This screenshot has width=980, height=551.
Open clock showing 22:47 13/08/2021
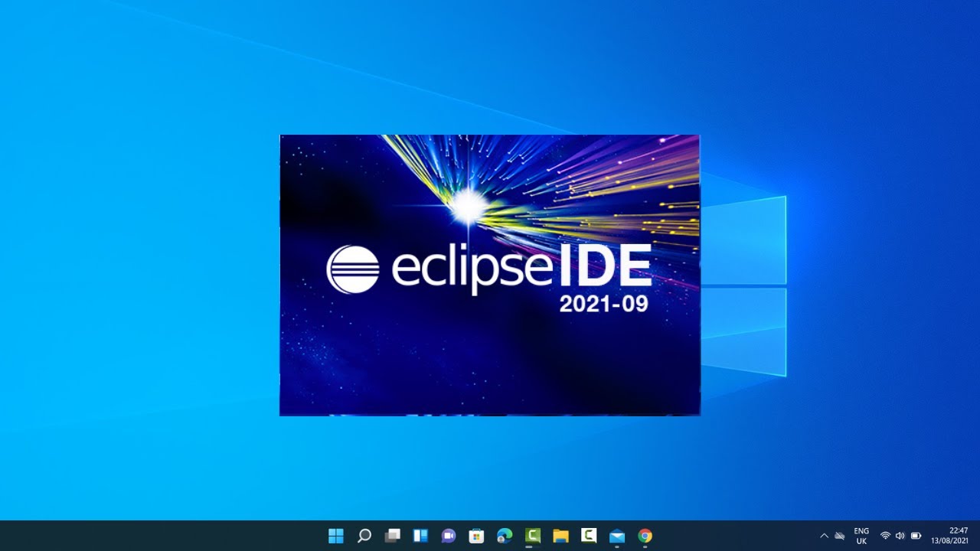[x=950, y=536]
